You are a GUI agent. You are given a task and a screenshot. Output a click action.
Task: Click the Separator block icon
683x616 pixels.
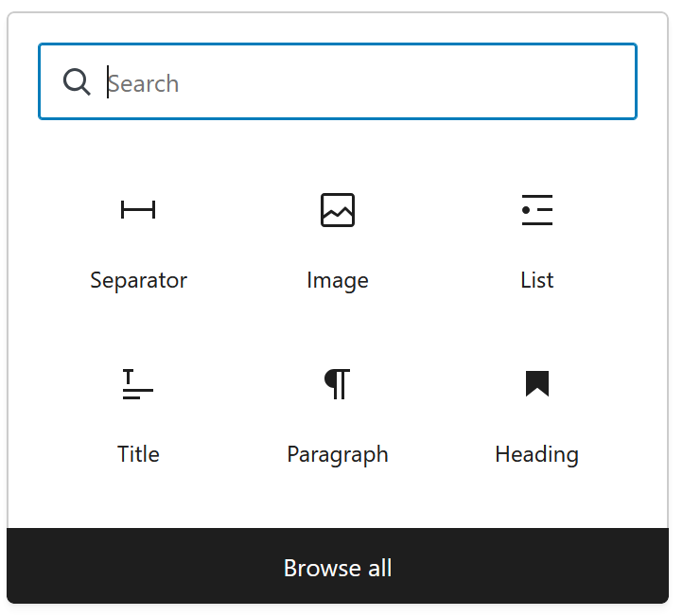coord(138,210)
